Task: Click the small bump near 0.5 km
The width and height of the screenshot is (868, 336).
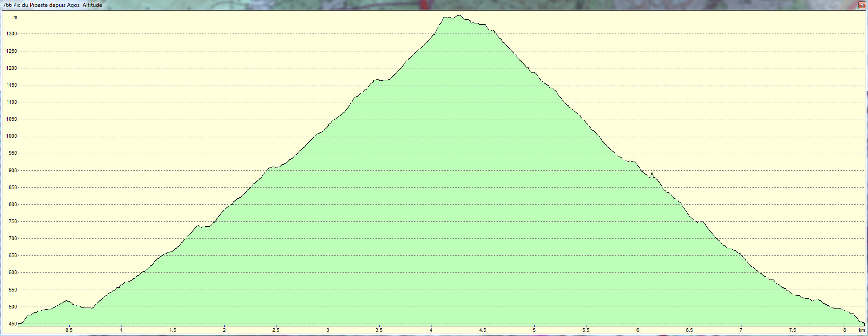Action: click(x=67, y=301)
